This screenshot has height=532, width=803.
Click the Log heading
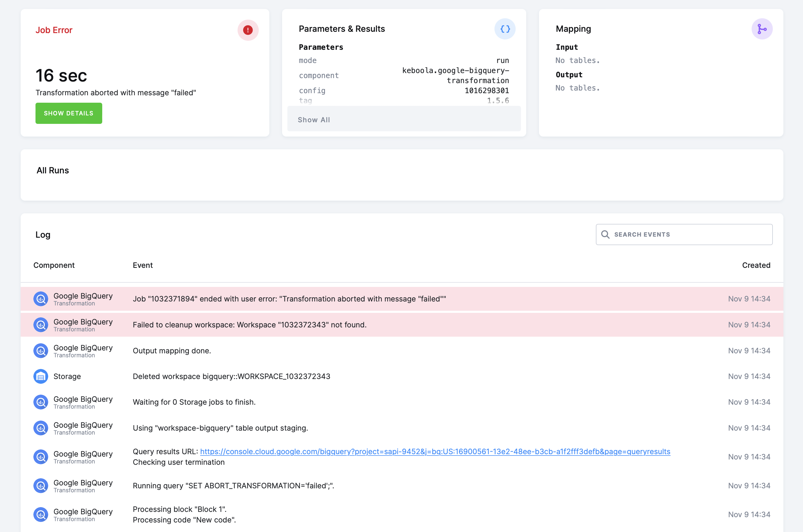pyautogui.click(x=43, y=235)
